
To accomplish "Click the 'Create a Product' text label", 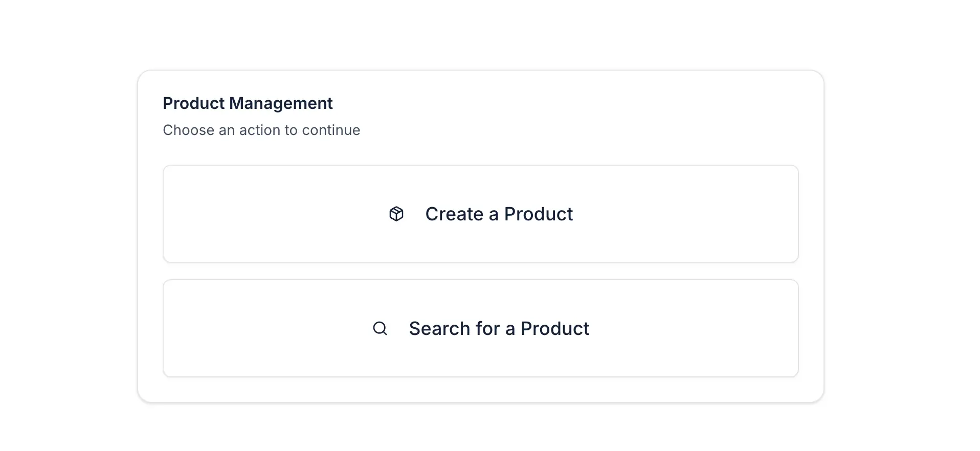I will [x=499, y=214].
